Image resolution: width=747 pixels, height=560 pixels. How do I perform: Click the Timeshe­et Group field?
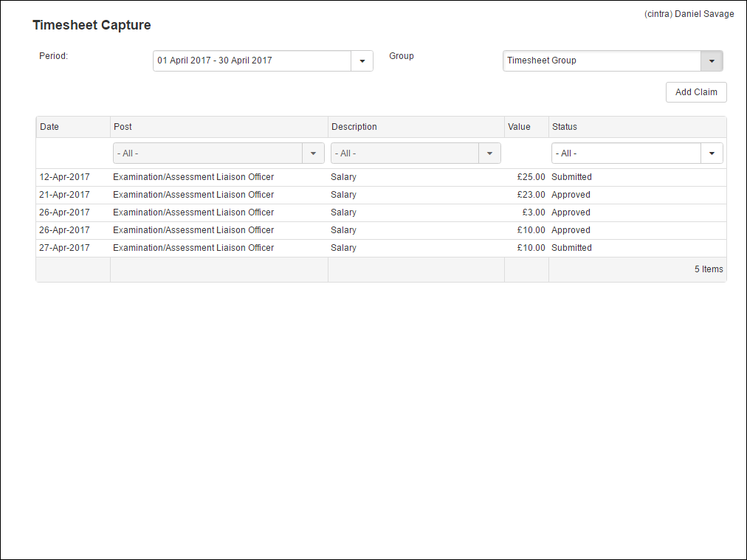pyautogui.click(x=602, y=61)
